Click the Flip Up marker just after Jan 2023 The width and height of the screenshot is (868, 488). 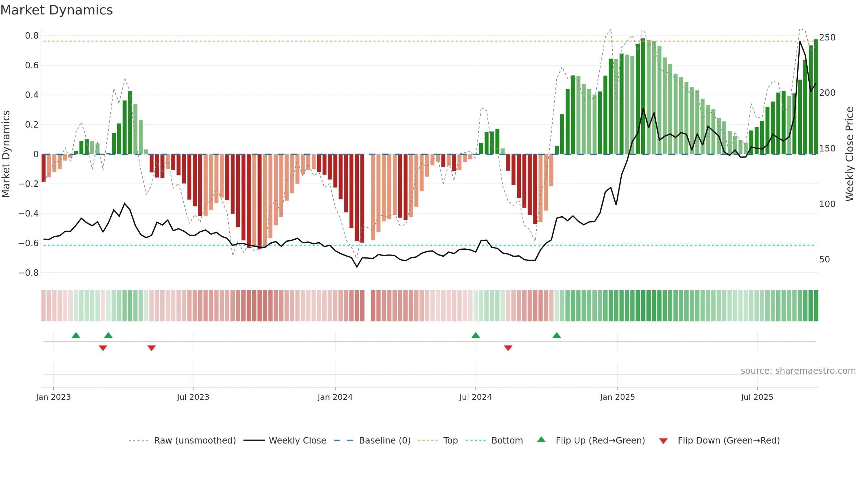pos(76,335)
